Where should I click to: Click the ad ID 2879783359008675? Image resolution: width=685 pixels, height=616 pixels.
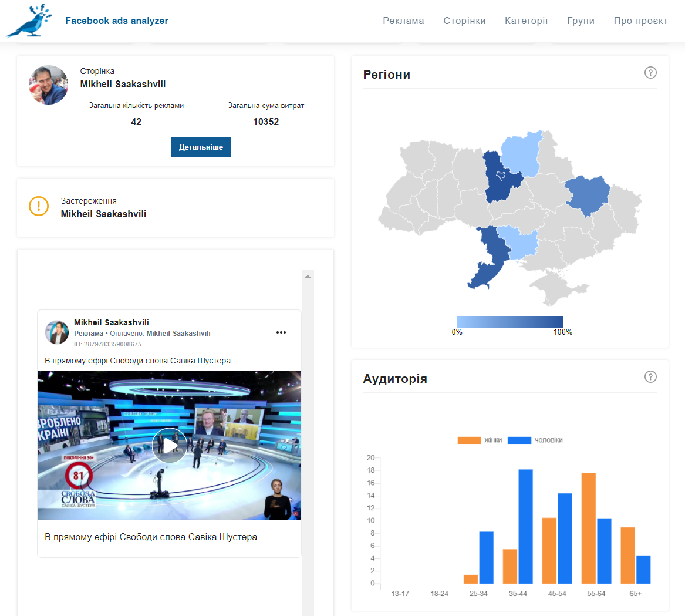coord(107,344)
